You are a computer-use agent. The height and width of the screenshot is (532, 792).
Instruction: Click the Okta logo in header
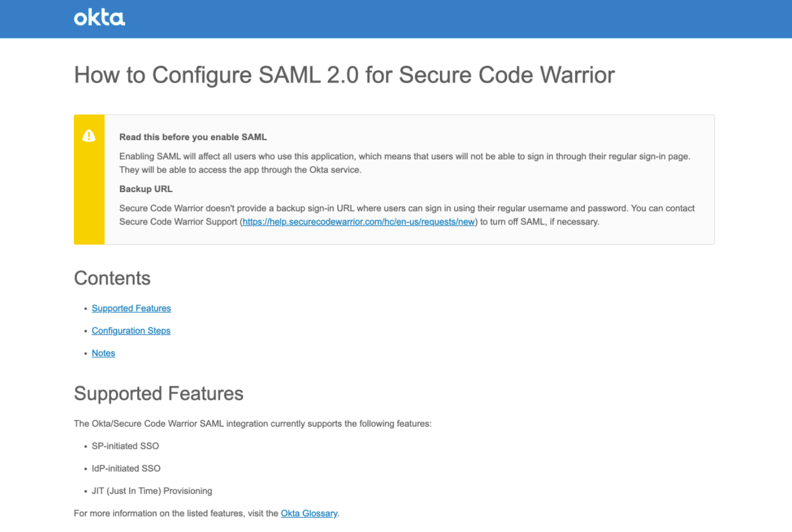coord(99,18)
